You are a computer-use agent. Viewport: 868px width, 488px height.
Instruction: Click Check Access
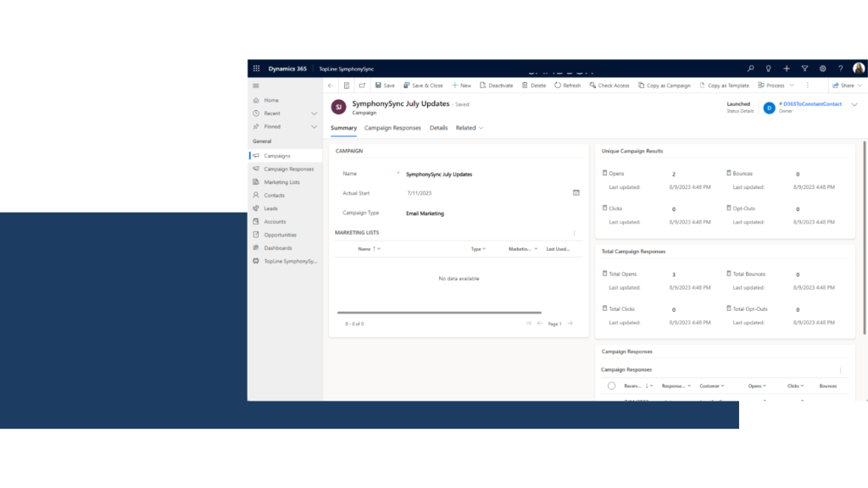pyautogui.click(x=609, y=86)
